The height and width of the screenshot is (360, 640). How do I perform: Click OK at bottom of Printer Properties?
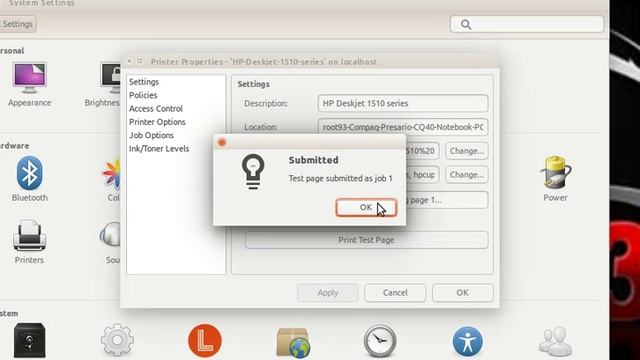pos(462,293)
